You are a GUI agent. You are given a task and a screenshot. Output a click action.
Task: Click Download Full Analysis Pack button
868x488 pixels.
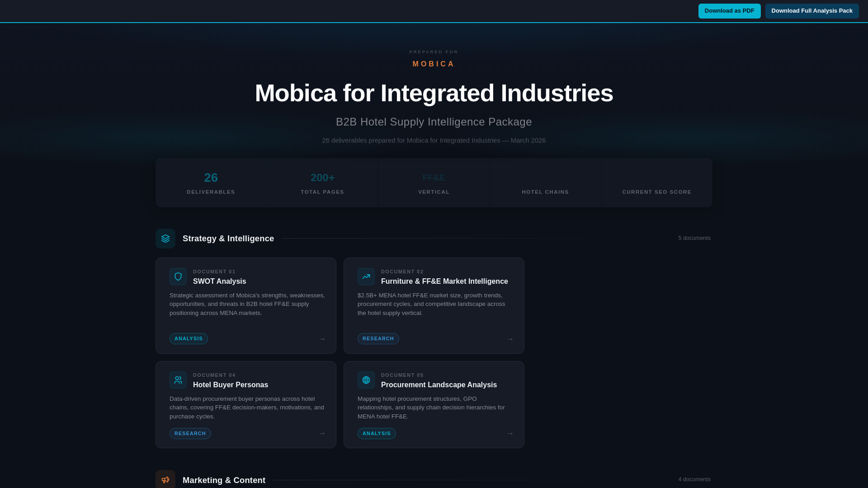pyautogui.click(x=812, y=11)
